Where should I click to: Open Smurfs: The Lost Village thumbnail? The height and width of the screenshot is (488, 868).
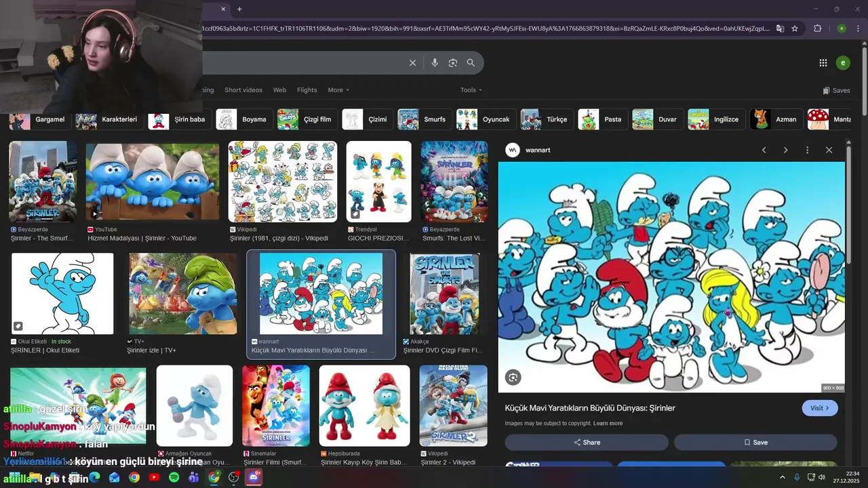[454, 182]
